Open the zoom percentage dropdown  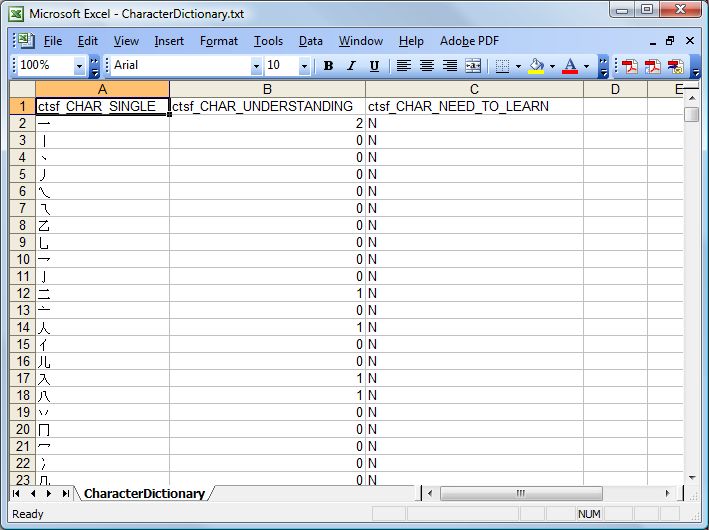pyautogui.click(x=80, y=66)
